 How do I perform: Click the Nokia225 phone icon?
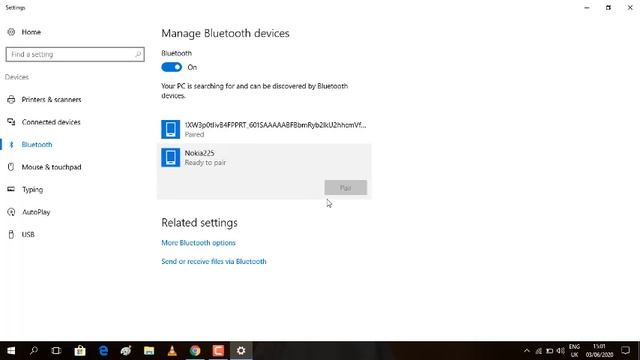coord(171,158)
